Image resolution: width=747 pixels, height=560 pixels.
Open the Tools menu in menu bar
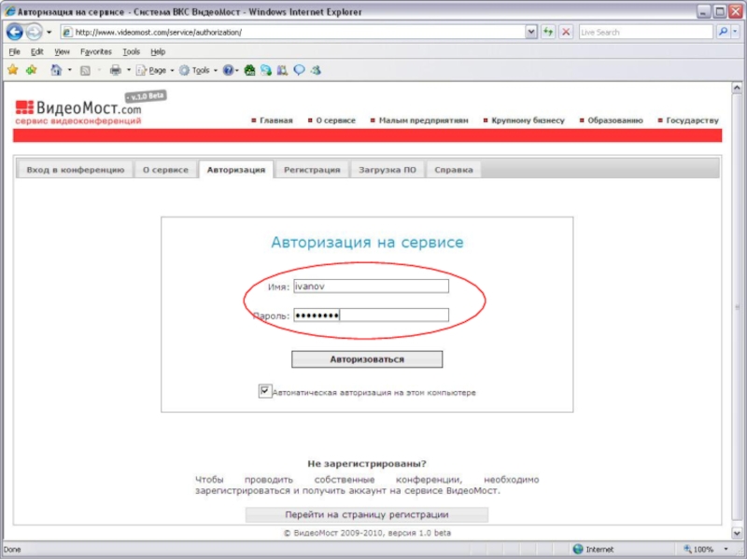pos(131,51)
